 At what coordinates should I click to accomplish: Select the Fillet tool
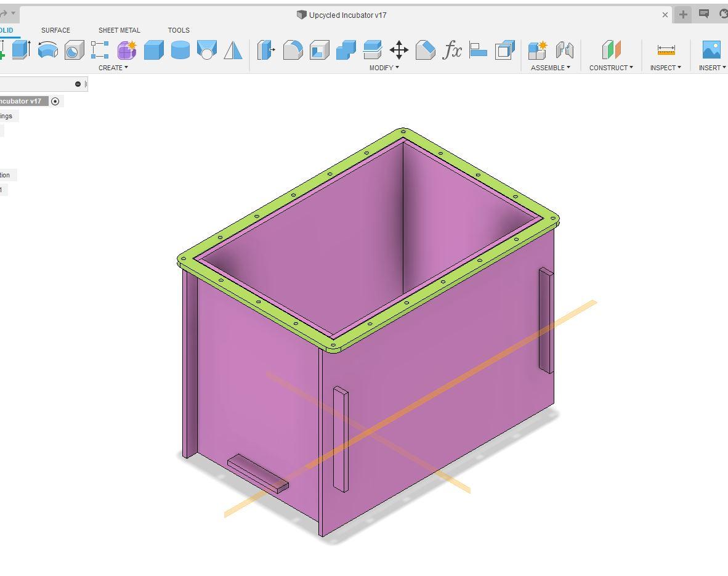(293, 50)
